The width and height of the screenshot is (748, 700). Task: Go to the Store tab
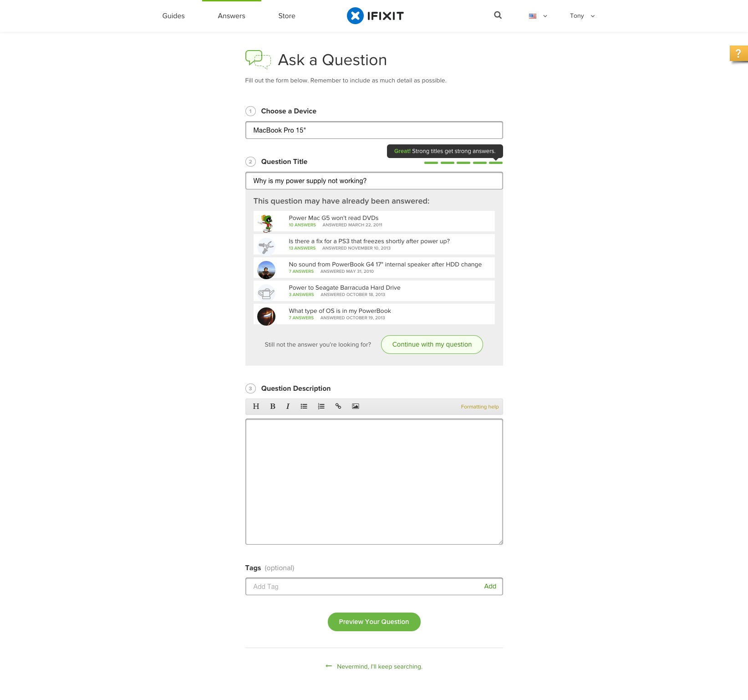(x=287, y=16)
